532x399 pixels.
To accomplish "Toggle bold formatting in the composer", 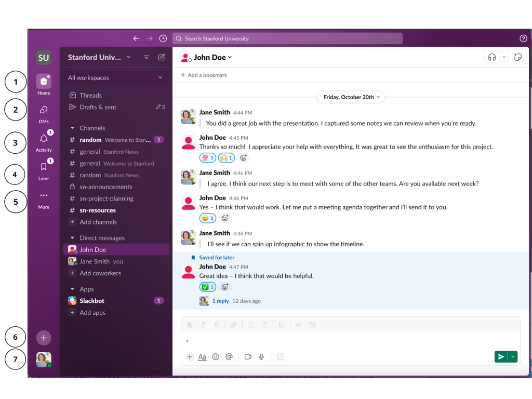I will [190, 325].
